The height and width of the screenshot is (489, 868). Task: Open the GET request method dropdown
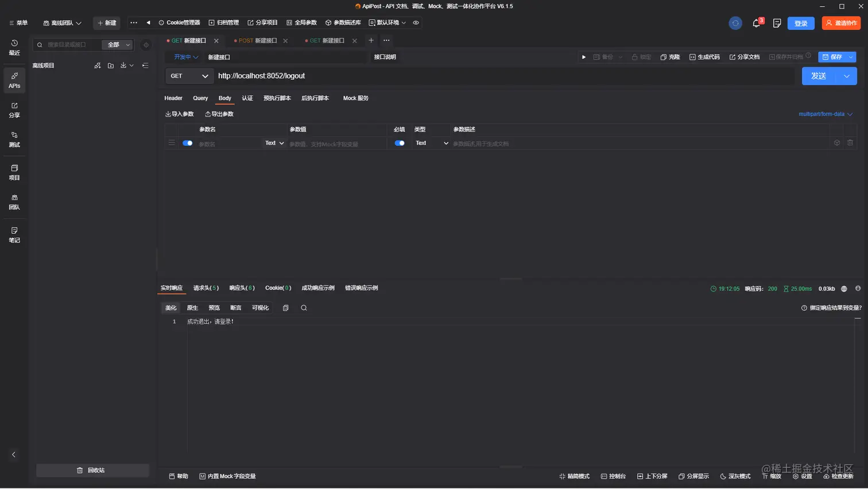coord(189,75)
